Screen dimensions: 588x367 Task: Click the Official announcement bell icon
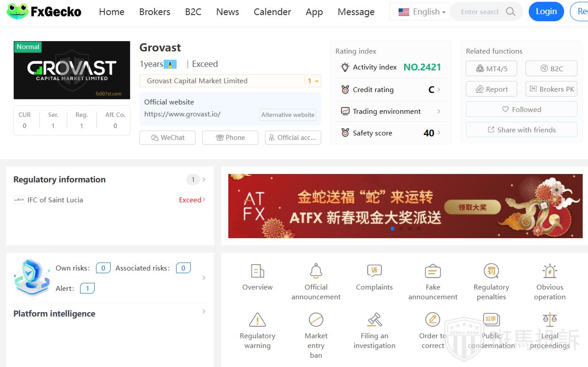(316, 271)
